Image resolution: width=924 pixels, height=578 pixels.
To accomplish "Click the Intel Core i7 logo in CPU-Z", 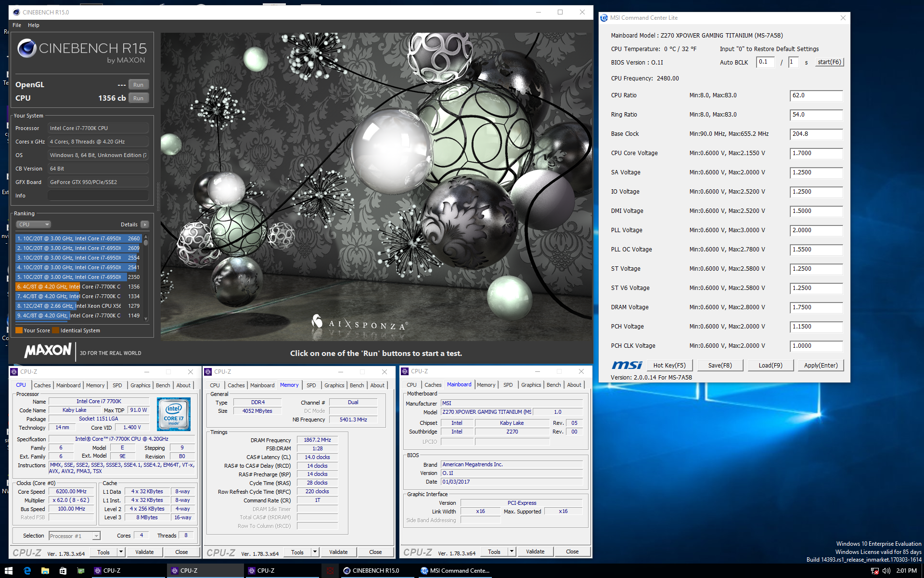I will click(x=174, y=414).
